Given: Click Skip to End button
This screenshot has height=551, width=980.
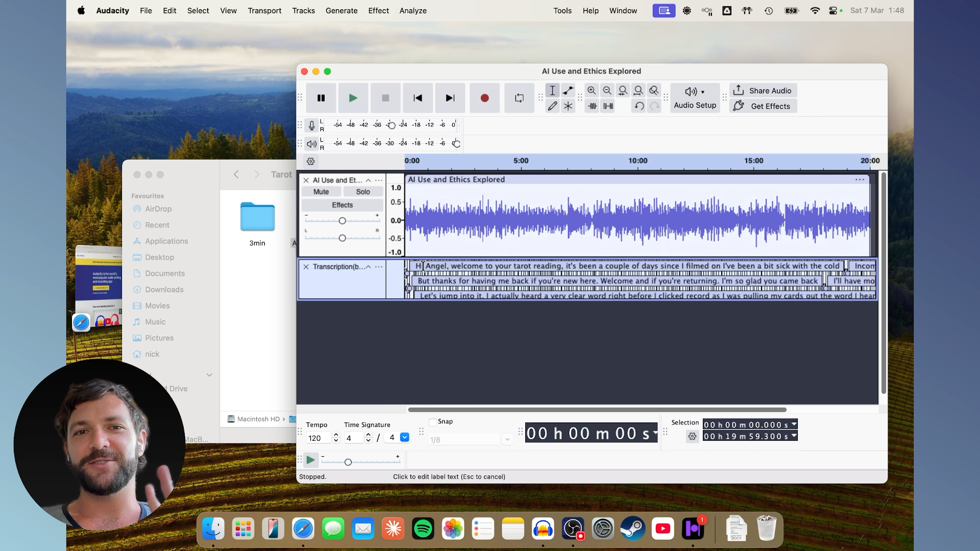Looking at the screenshot, I should coord(450,98).
